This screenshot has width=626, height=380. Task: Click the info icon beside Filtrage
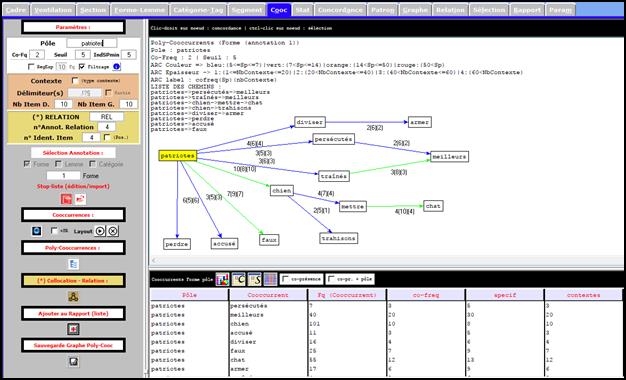(x=117, y=67)
